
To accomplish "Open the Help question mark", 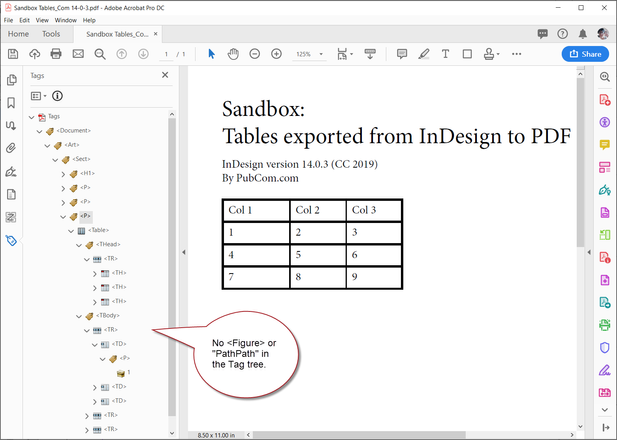I will [x=562, y=34].
